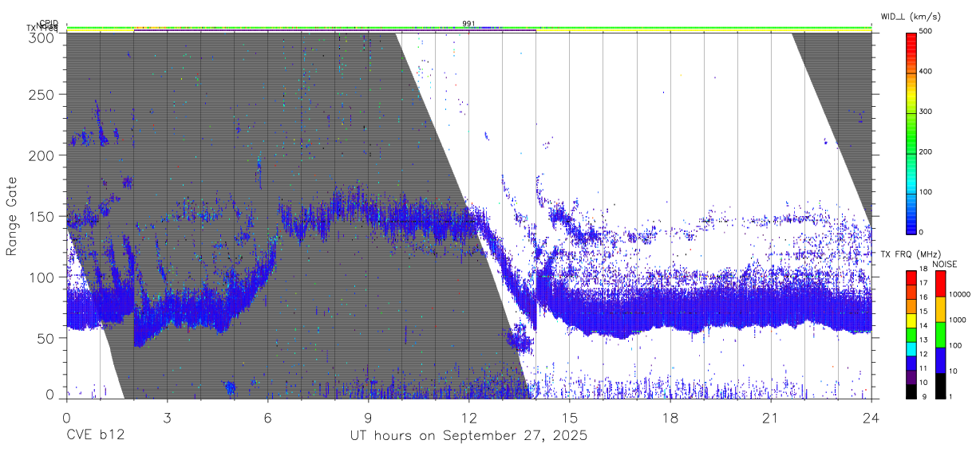Click the green swatch on the NOISE legend
Image resolution: width=980 pixels, height=452 pixels.
(x=939, y=335)
